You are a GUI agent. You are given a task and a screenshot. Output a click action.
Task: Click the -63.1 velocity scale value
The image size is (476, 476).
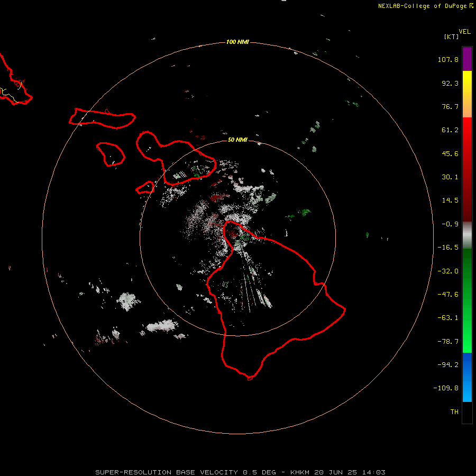(448, 318)
